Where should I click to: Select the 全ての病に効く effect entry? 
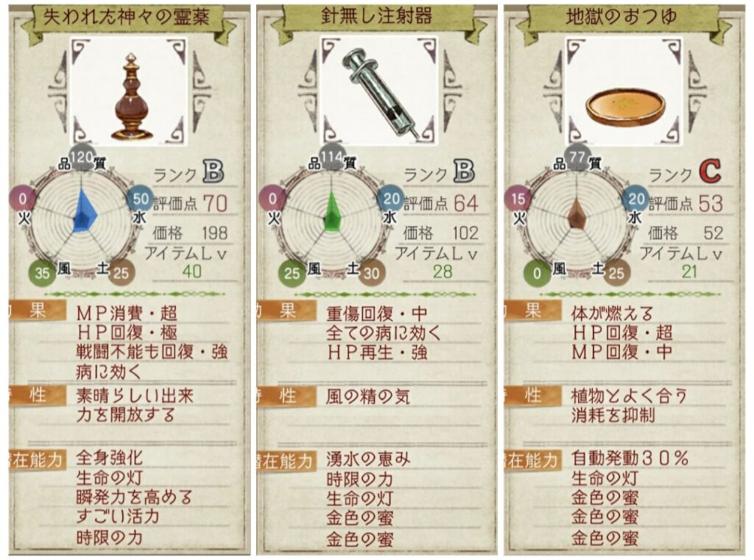tap(383, 333)
